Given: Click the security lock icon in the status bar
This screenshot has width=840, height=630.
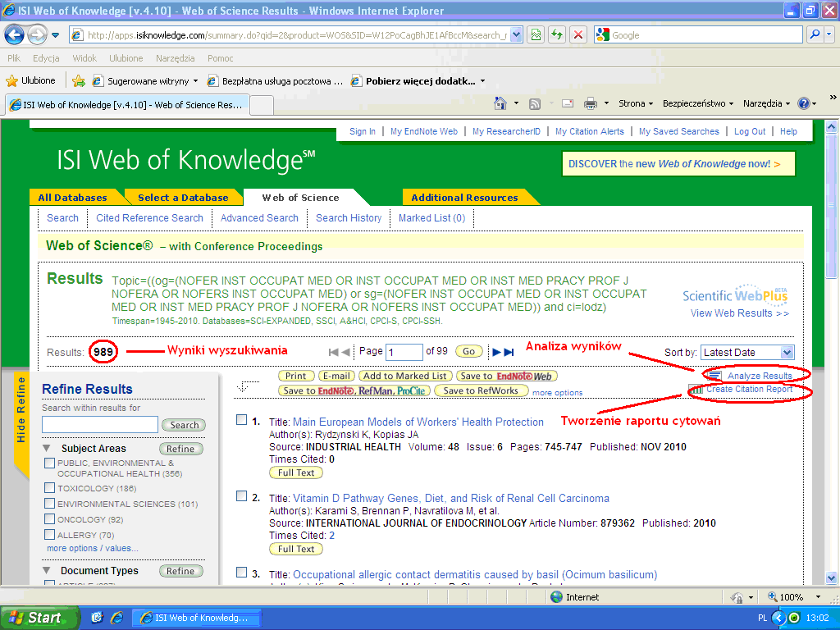Looking at the screenshot, I should pos(737,597).
